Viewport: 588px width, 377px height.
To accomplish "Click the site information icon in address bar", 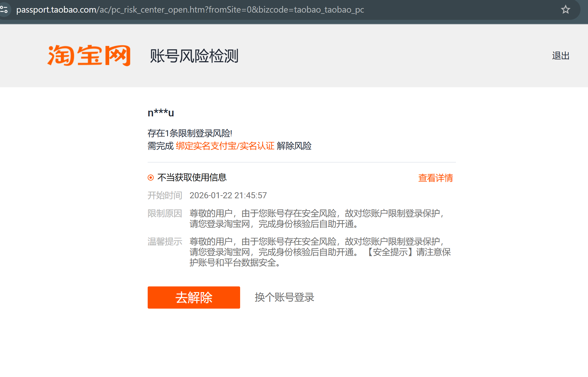I will click(4, 10).
